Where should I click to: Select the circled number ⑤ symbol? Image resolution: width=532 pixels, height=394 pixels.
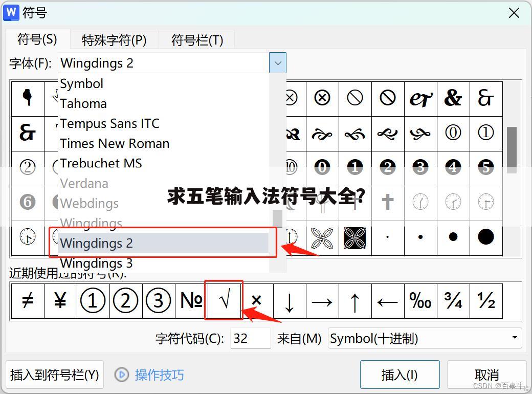486,167
